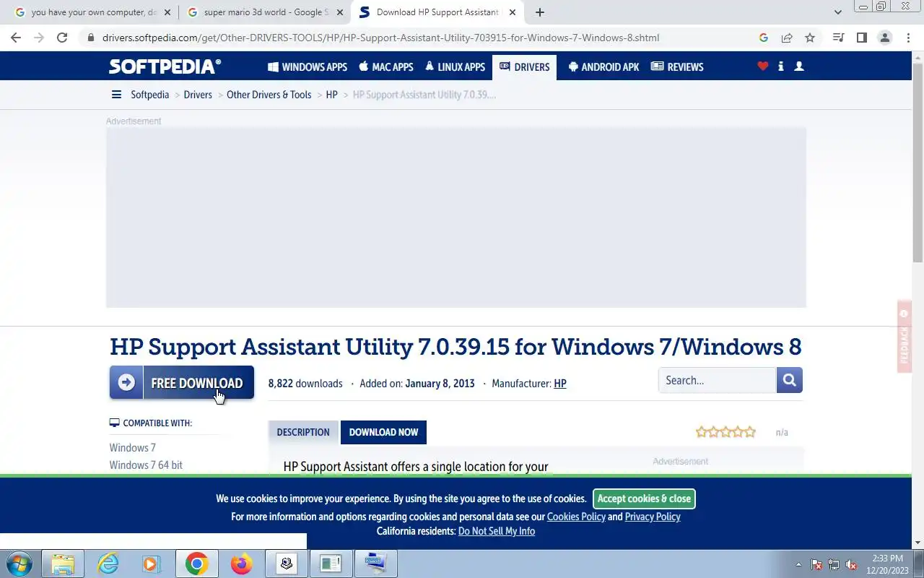
Task: Open Do Not Sell My Info link
Action: pyautogui.click(x=497, y=531)
